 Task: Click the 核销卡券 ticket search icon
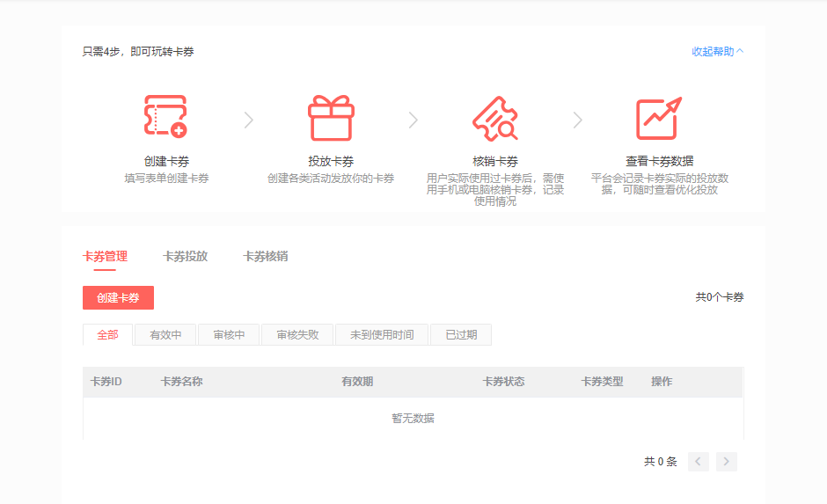[x=495, y=118]
